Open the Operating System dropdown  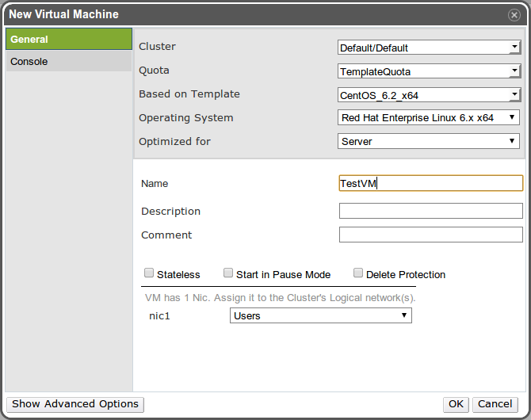click(428, 118)
